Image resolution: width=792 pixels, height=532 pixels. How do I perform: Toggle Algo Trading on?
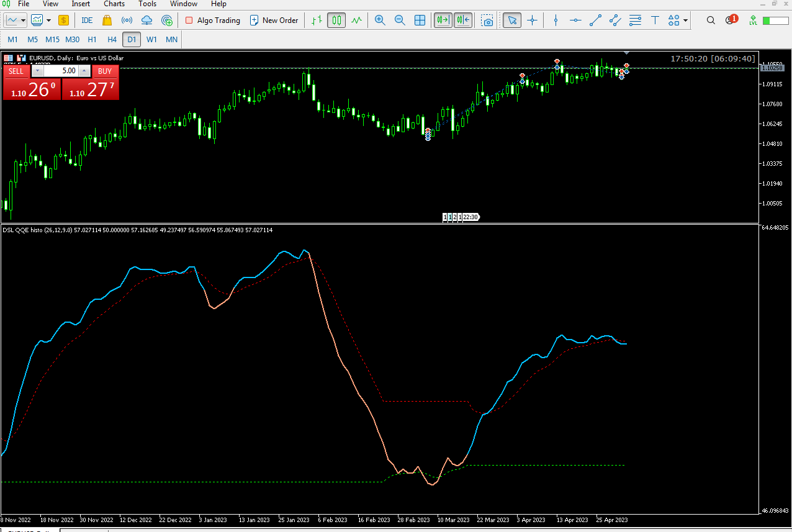coord(212,20)
